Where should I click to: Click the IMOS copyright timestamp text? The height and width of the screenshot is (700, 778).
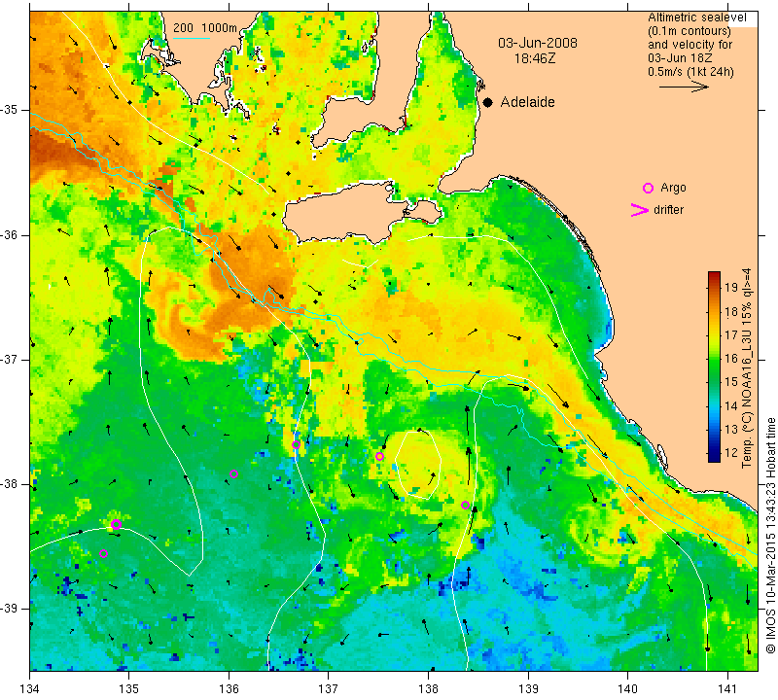click(x=770, y=536)
